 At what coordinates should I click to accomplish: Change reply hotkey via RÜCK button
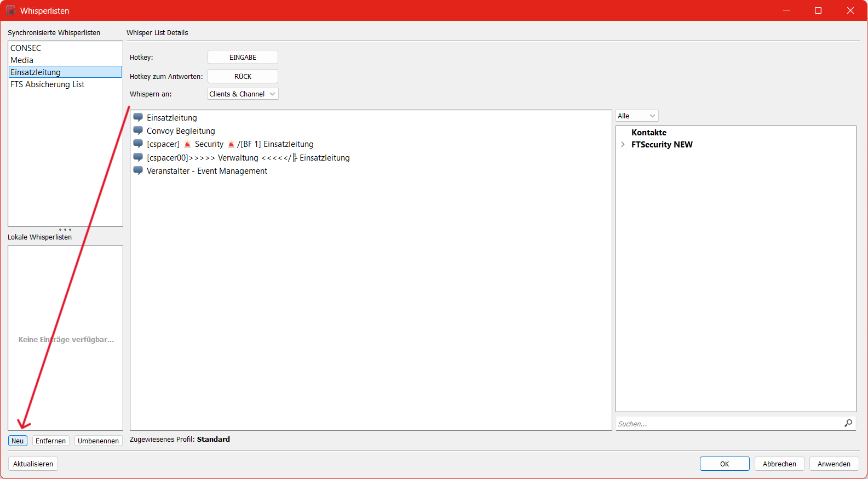[x=243, y=76]
